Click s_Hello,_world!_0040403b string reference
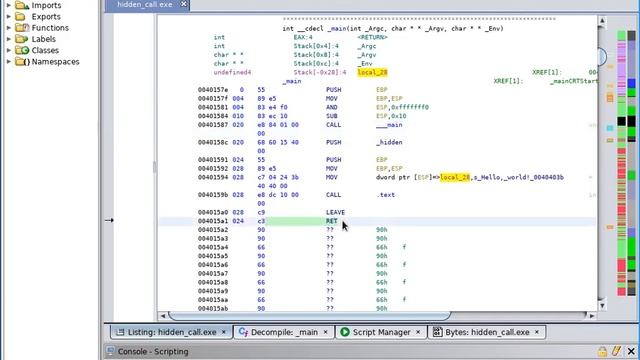640x360 pixels. pos(518,177)
